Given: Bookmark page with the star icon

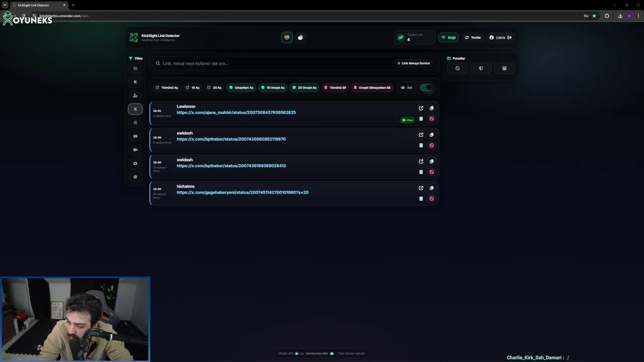Looking at the screenshot, I should tap(594, 16).
